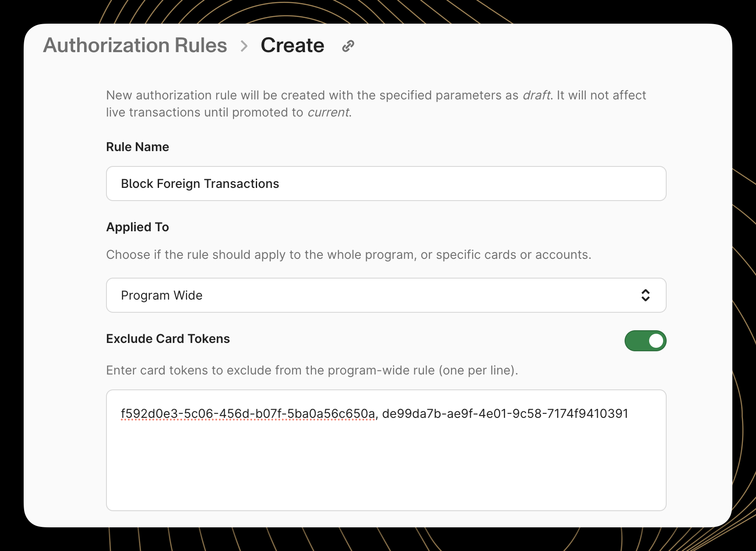
Task: Click the Applied To section heading
Action: coord(137,227)
